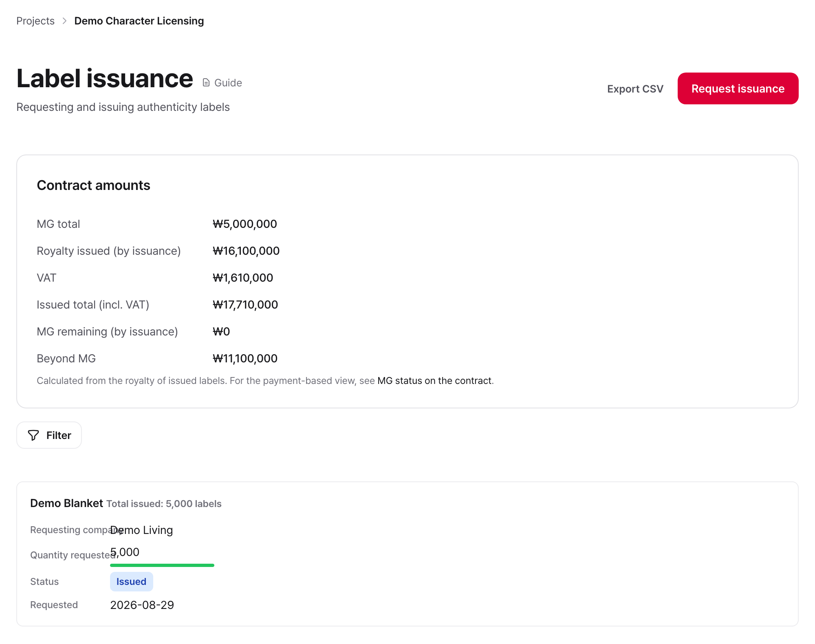This screenshot has height=644, width=815.
Task: Click the VAT label
Action: pyautogui.click(x=46, y=278)
